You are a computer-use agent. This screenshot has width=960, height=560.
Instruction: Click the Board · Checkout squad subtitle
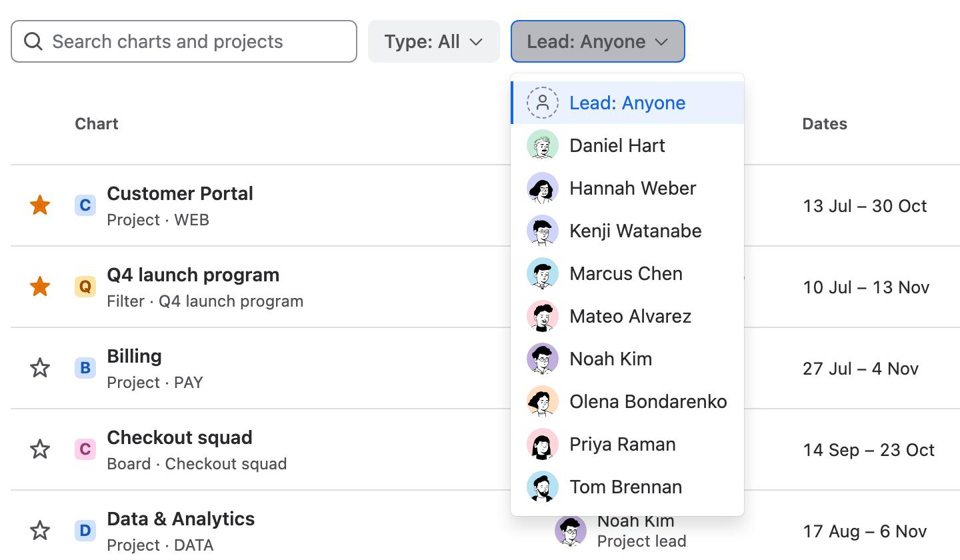[x=197, y=464]
